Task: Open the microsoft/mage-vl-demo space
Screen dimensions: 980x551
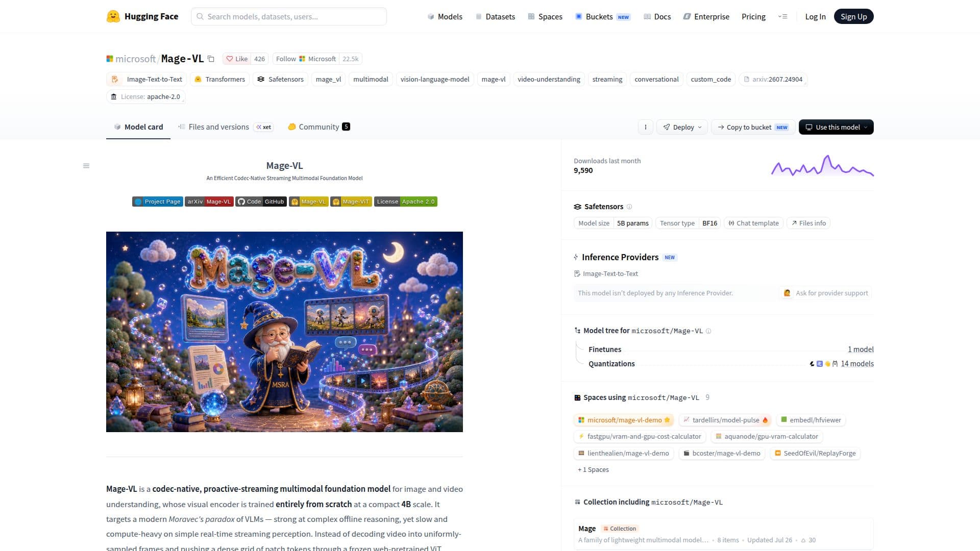Action: click(624, 420)
